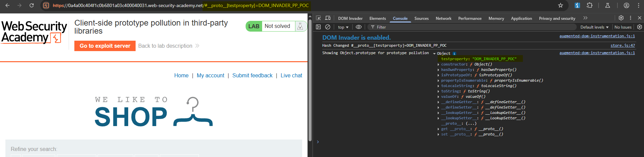Click No Issues button
Screen dimensions: 644x157
click(623, 27)
